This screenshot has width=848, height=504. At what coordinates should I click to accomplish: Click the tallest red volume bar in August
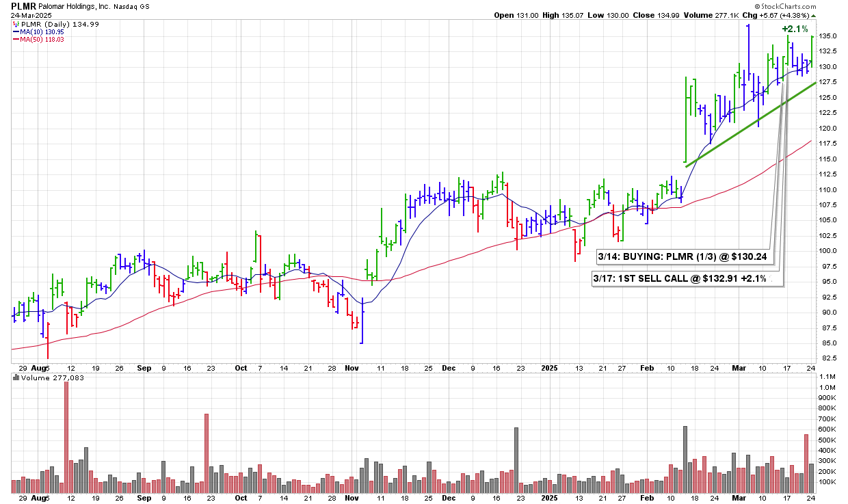coord(66,438)
